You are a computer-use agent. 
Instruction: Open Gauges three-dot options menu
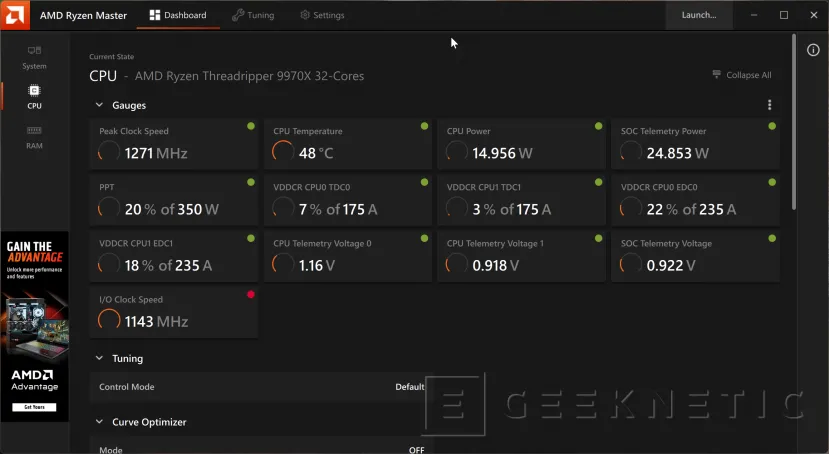tap(769, 105)
